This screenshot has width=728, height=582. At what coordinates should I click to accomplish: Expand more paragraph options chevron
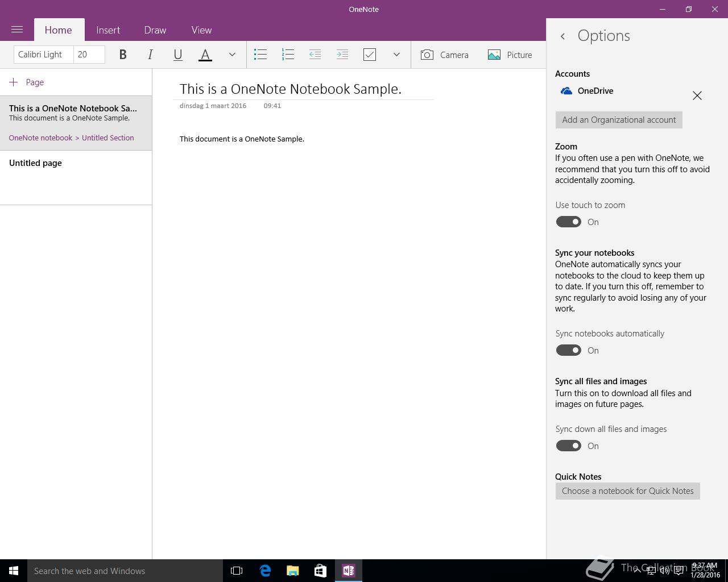click(x=396, y=55)
